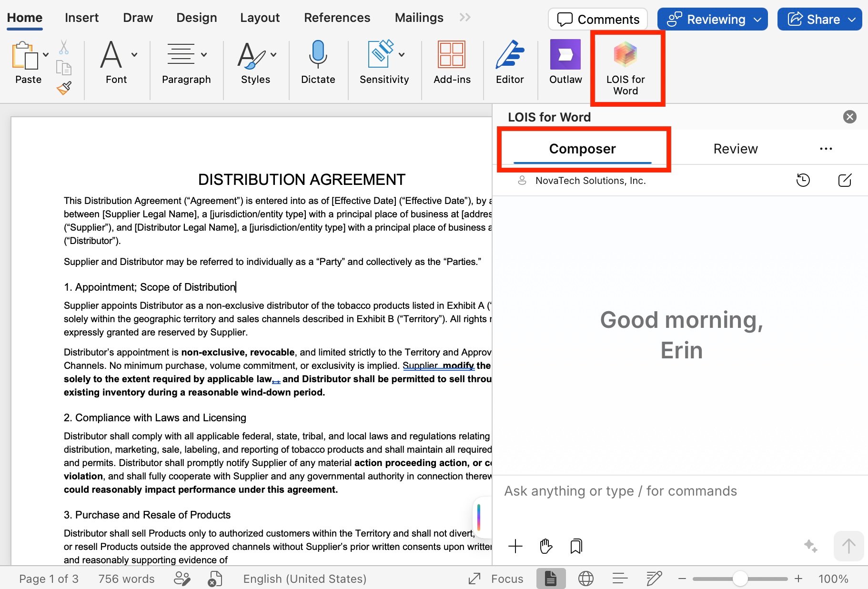Screen dimensions: 868x589
Task: Expand the Paragraph dropdown arrow
Action: pos(204,55)
